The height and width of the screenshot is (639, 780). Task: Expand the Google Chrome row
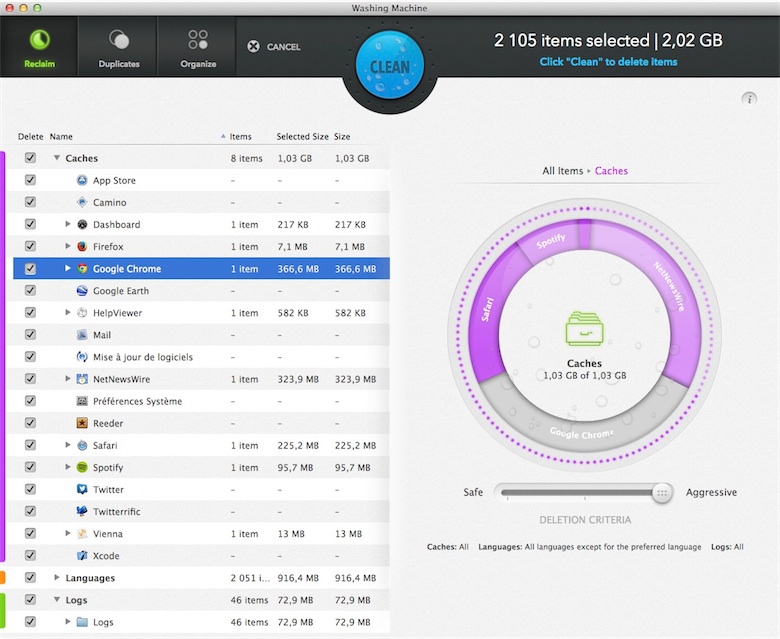[x=68, y=268]
